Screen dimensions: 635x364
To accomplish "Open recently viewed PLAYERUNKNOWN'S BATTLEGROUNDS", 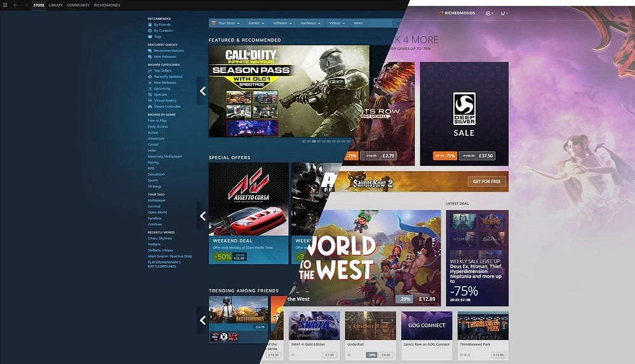I will tap(164, 264).
